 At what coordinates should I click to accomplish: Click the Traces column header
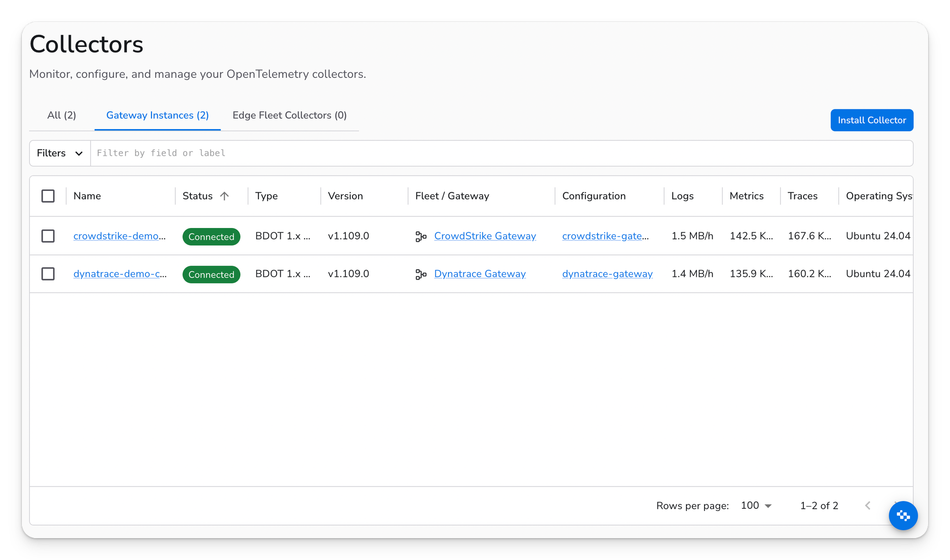(803, 196)
